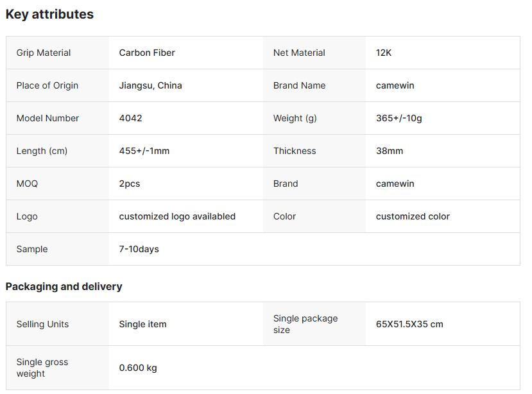The width and height of the screenshot is (532, 394).
Task: Click the Selling Units label
Action: coord(42,324)
